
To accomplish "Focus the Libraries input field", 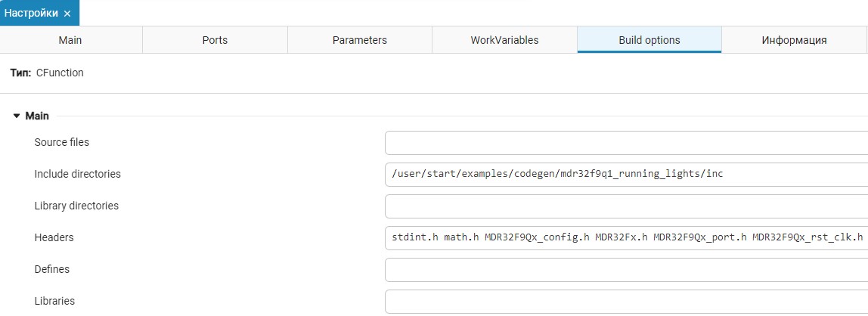I will point(626,302).
